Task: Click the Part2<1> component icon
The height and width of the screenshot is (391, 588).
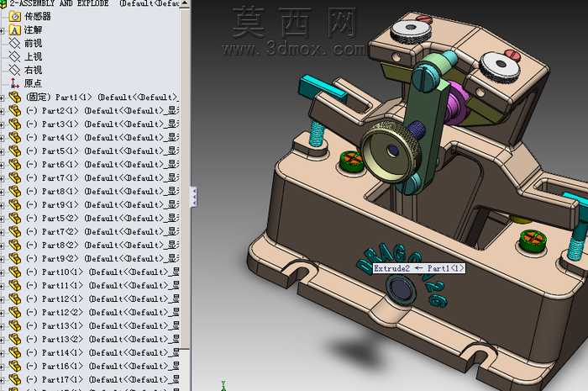Action: 15,111
